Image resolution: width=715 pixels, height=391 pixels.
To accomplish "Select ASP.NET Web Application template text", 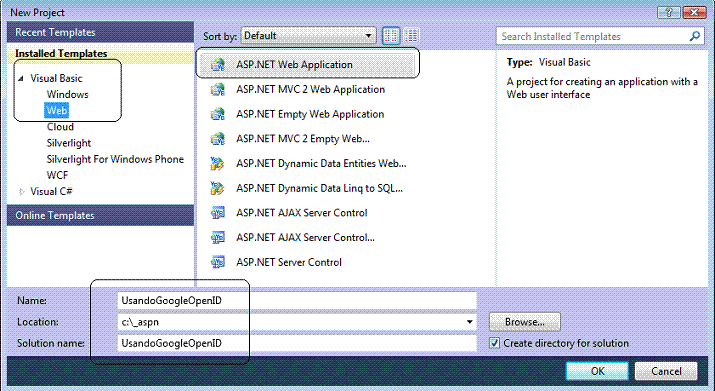I will pos(294,65).
